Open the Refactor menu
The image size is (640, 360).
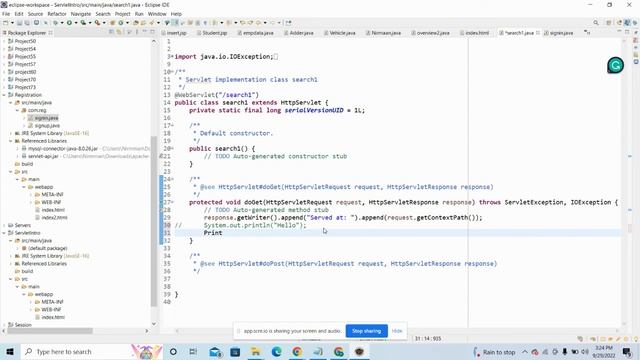coord(57,14)
